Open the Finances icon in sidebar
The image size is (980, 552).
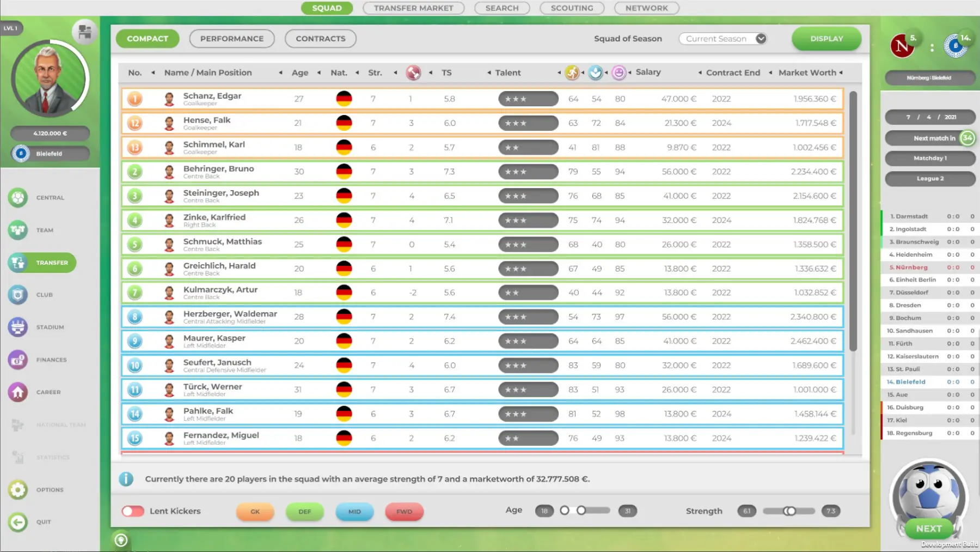[18, 360]
